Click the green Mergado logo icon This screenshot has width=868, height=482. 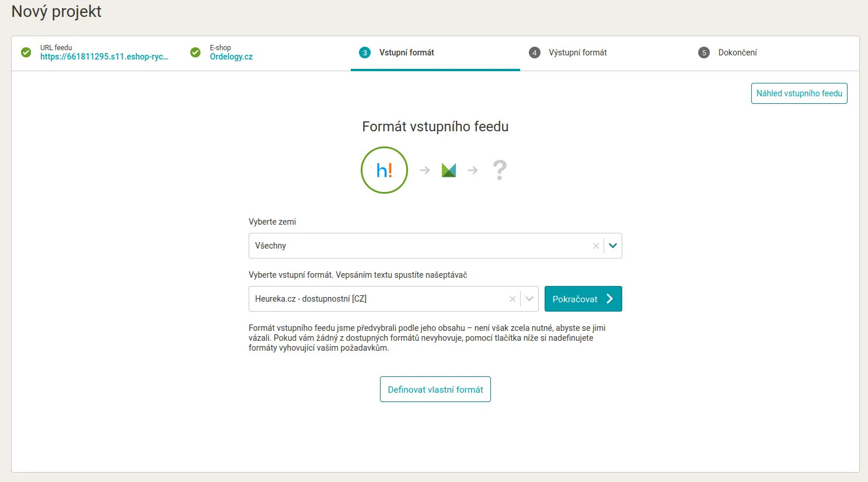click(448, 170)
